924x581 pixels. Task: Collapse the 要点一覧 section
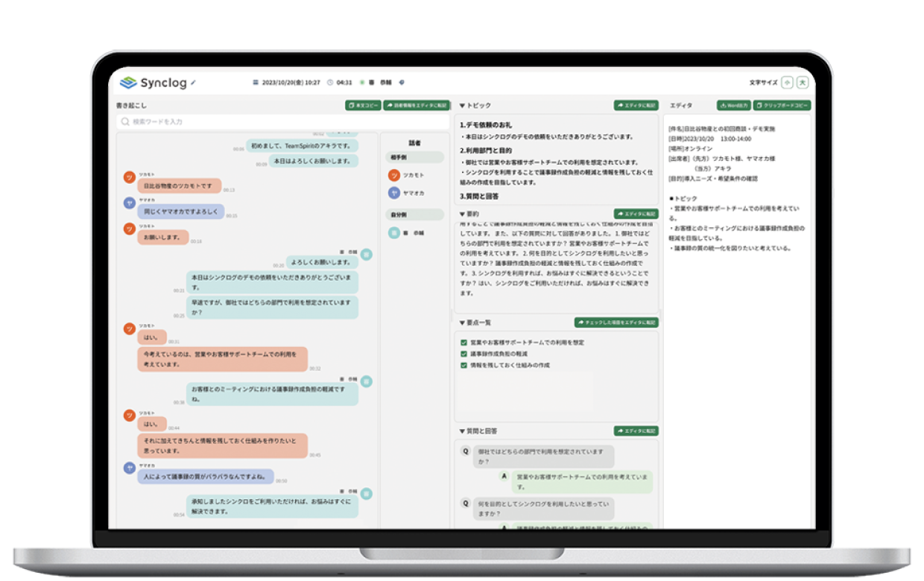coord(462,323)
